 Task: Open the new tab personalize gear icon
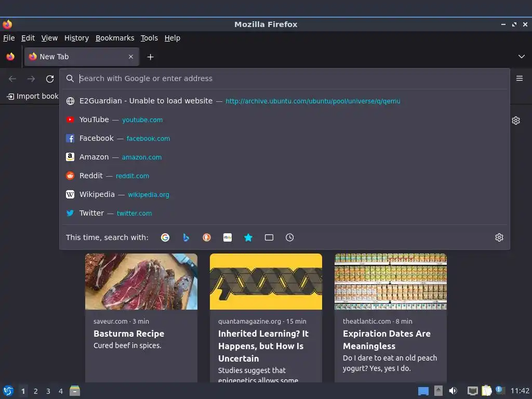(516, 121)
